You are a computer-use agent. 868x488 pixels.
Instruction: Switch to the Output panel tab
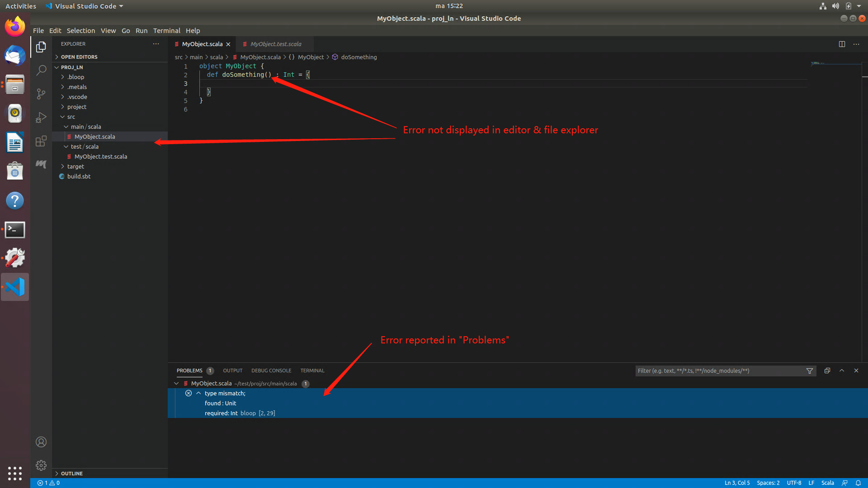232,371
